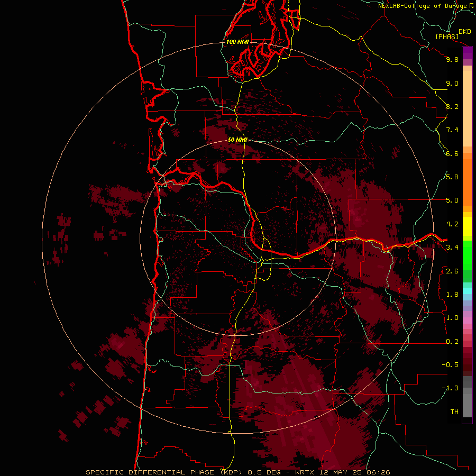
Task: Click the 6.6 legend value
Action: tap(452, 153)
